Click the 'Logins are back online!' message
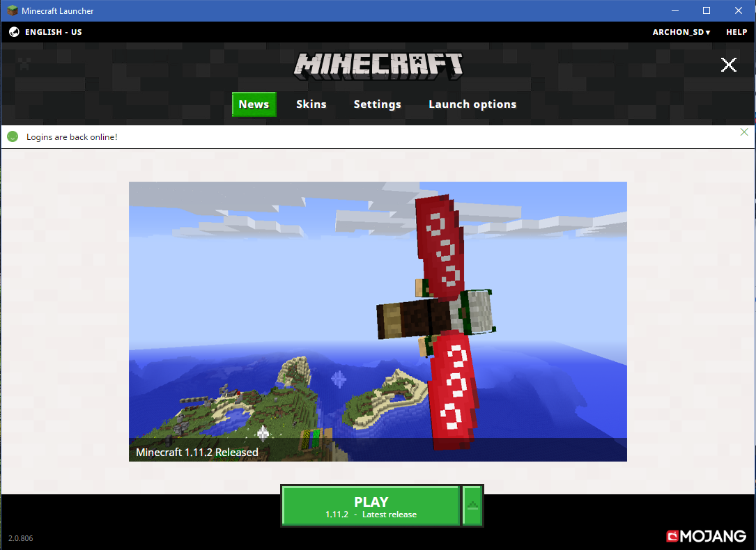The image size is (756, 550). pyautogui.click(x=72, y=136)
